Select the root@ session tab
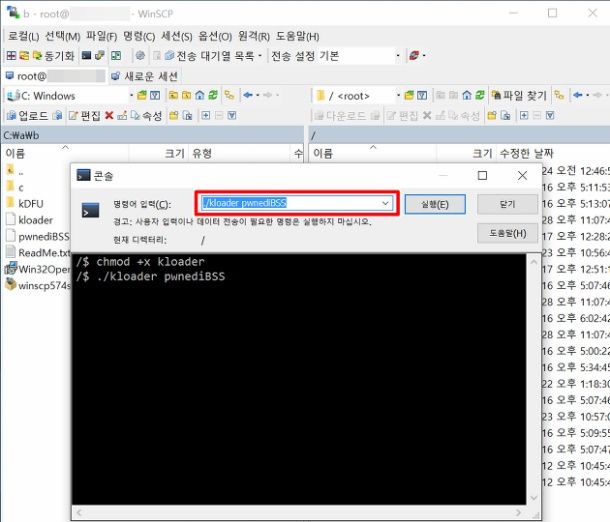Viewport: 610px width, 522px height. coord(55,76)
